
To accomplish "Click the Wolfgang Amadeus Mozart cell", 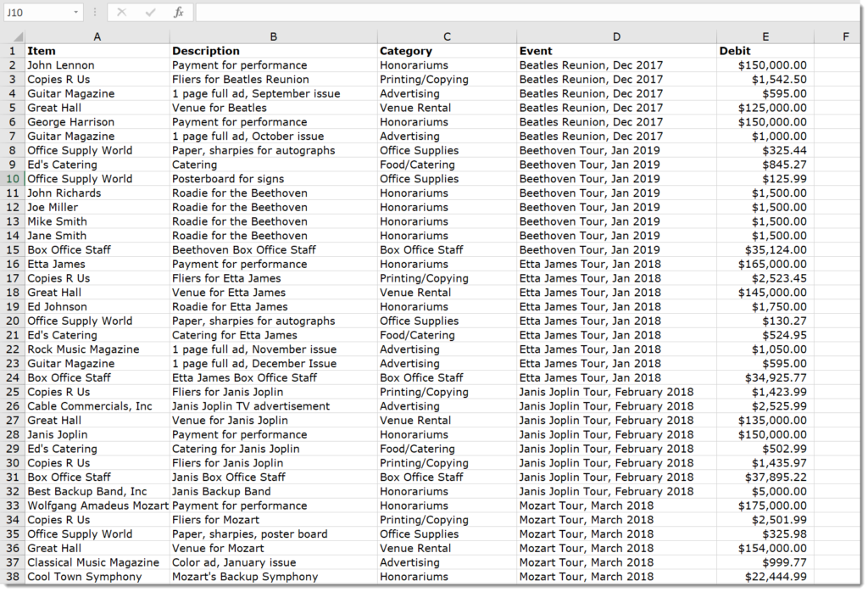I will point(96,505).
